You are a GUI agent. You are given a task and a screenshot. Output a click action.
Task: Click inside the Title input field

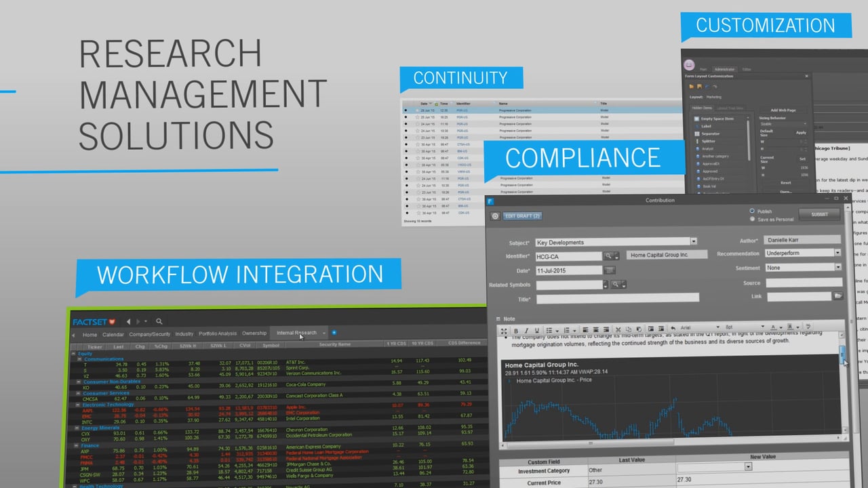(617, 298)
